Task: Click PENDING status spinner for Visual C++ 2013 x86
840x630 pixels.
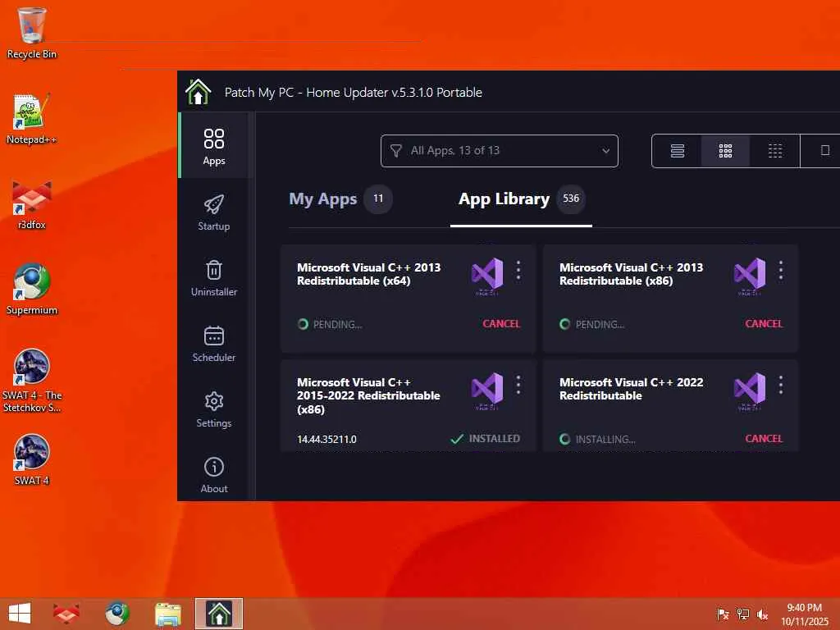Action: click(564, 324)
